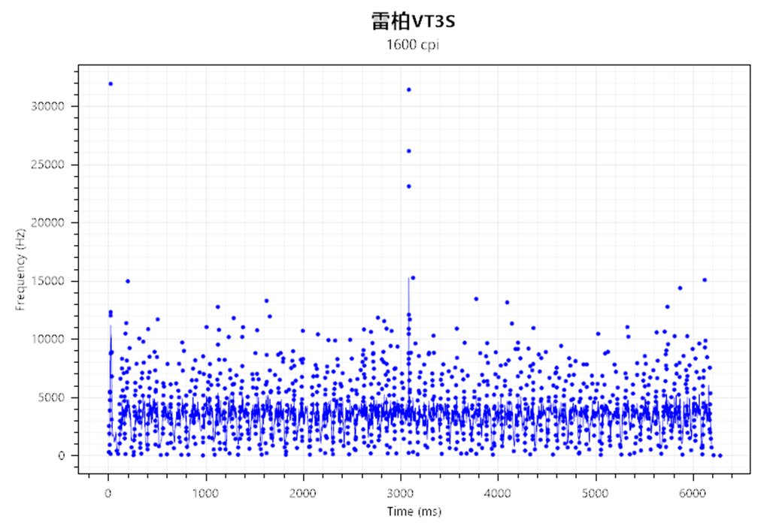
Task: Click the data point near 26000 Hz
Action: [x=408, y=151]
